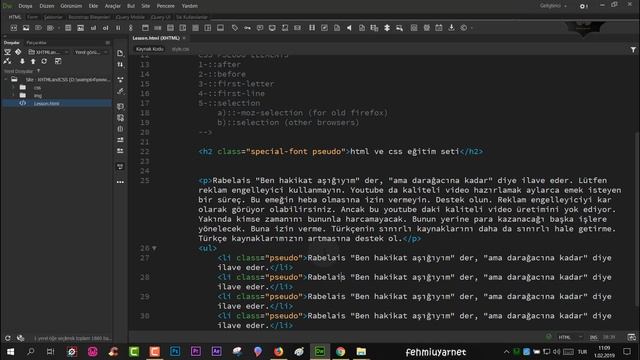
Task: Click Wrap Tag icon in code toolbar
Action: pyautogui.click(x=120, y=129)
